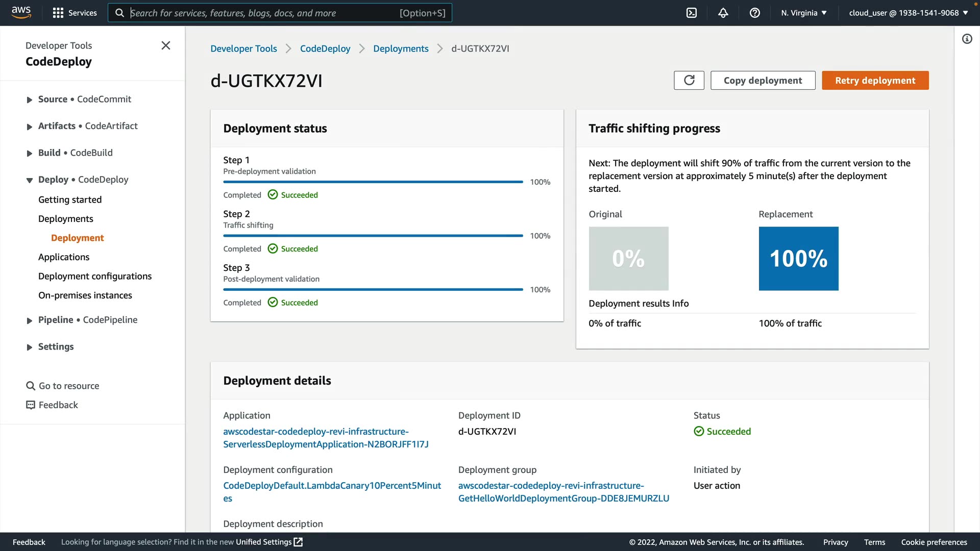This screenshot has width=980, height=551.
Task: Click the AWS logo home icon
Action: tap(21, 12)
